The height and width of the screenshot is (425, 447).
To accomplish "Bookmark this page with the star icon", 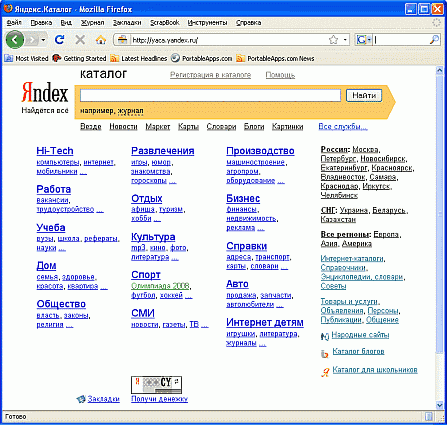I will pyautogui.click(x=333, y=40).
